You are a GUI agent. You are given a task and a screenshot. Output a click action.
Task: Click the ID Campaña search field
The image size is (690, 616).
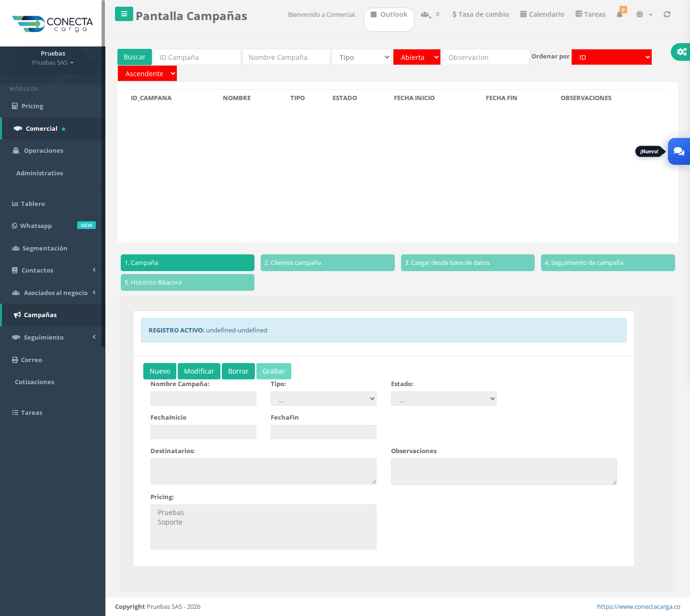(197, 57)
